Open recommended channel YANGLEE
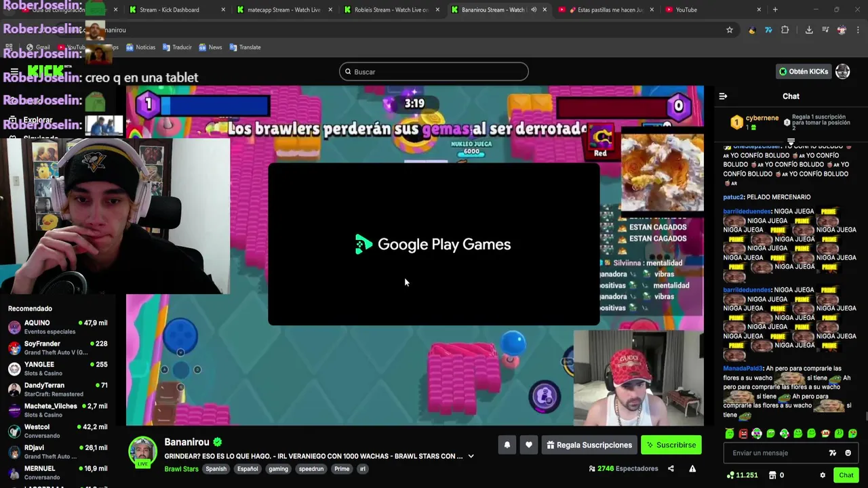The height and width of the screenshot is (488, 868). tap(58, 369)
